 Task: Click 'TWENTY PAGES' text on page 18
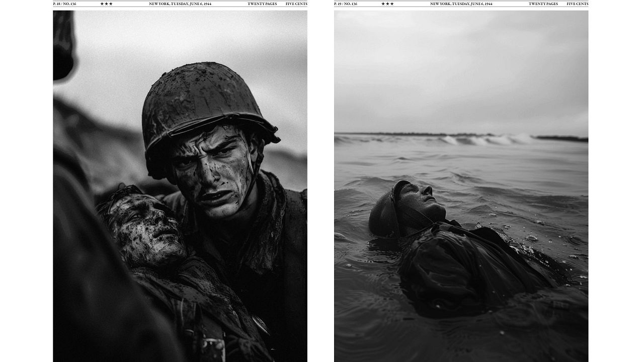pyautogui.click(x=262, y=4)
